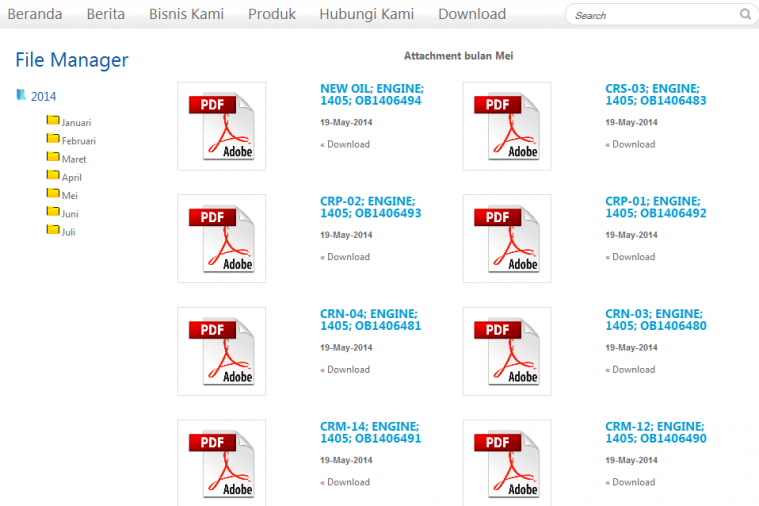
Task: Open PDF thumbnail for CRN-03; ENGINE
Action: pos(507,351)
